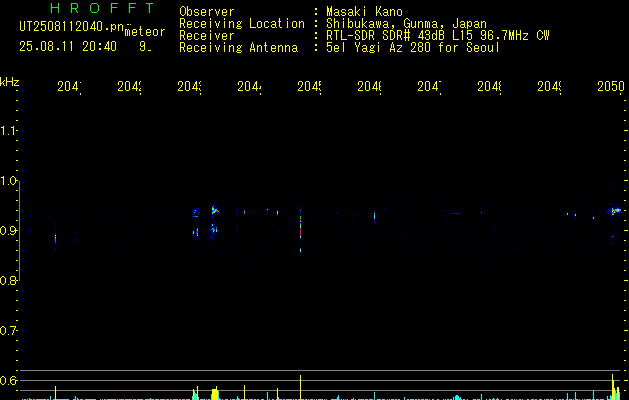Click the 1.1 frequency axis label
Viewport: 629px width, 400px height.
coord(8,130)
